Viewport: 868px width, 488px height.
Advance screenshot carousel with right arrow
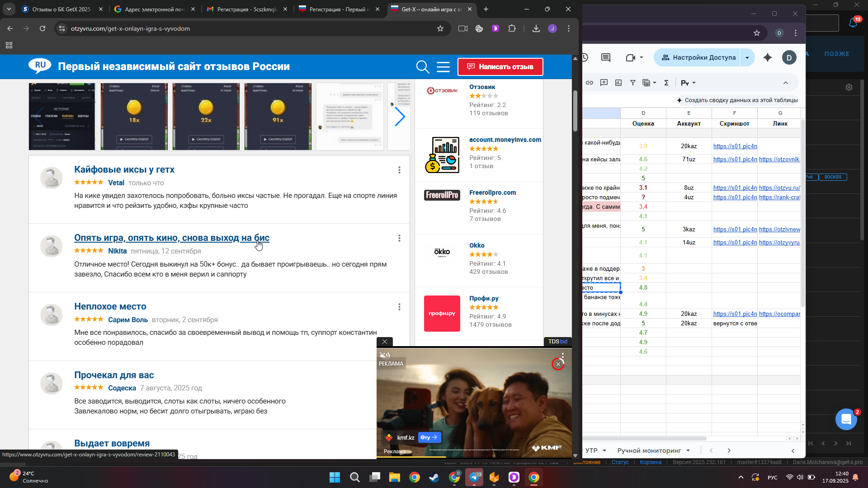400,117
